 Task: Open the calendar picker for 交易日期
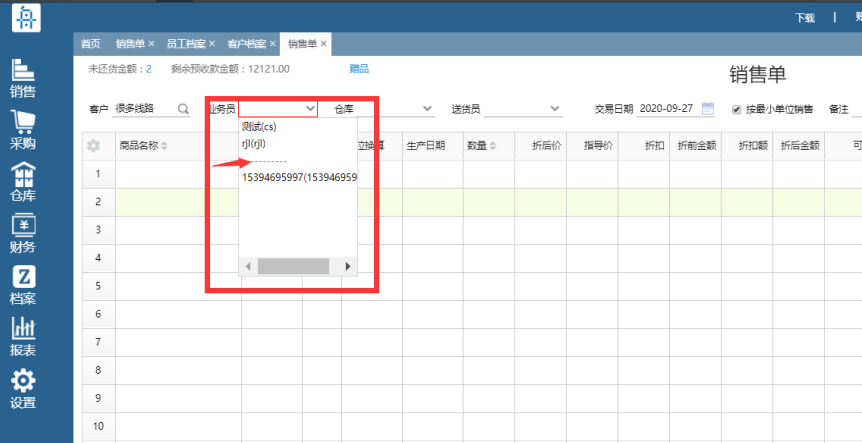point(708,109)
